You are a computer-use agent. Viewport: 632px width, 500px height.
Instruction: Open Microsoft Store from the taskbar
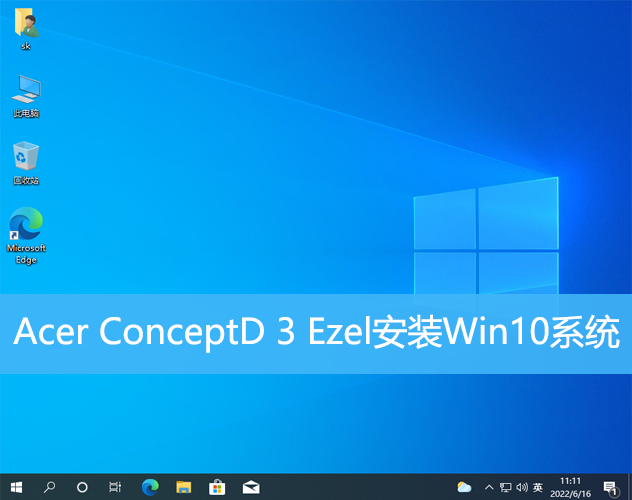coord(217,487)
